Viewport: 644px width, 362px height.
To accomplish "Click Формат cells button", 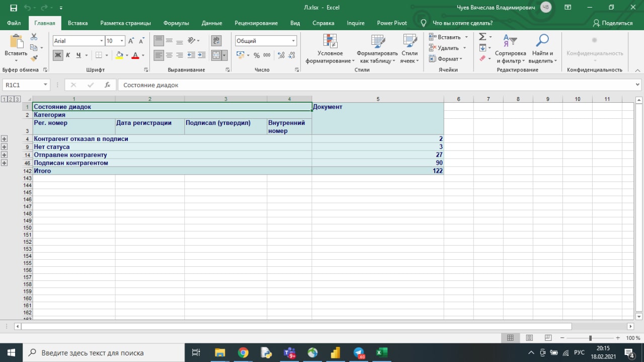I will pyautogui.click(x=446, y=58).
